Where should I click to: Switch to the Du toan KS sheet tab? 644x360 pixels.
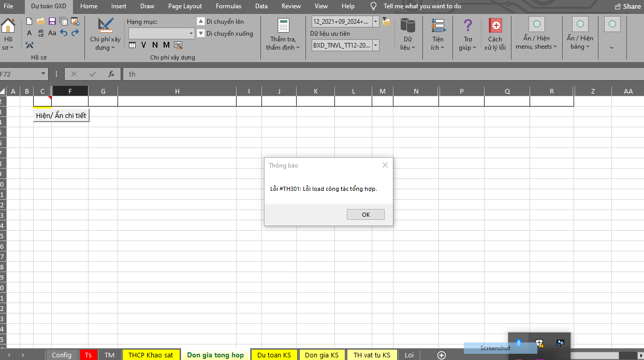(274, 355)
